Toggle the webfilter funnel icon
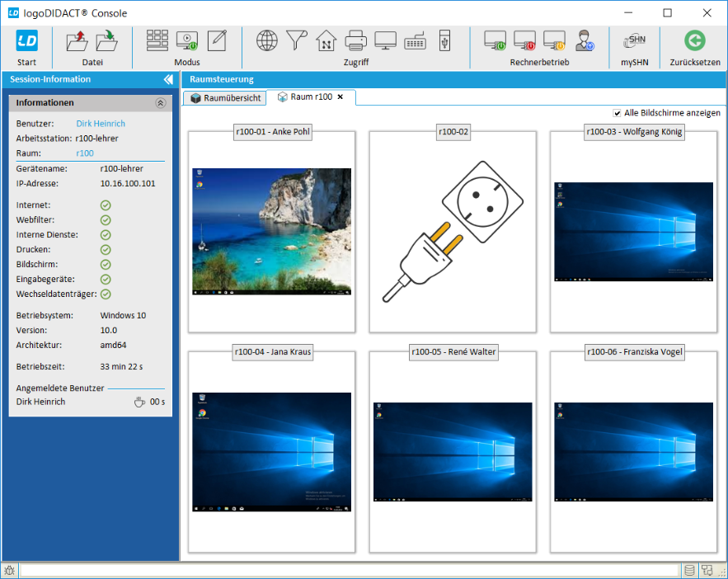The width and height of the screenshot is (728, 579). coord(297,40)
